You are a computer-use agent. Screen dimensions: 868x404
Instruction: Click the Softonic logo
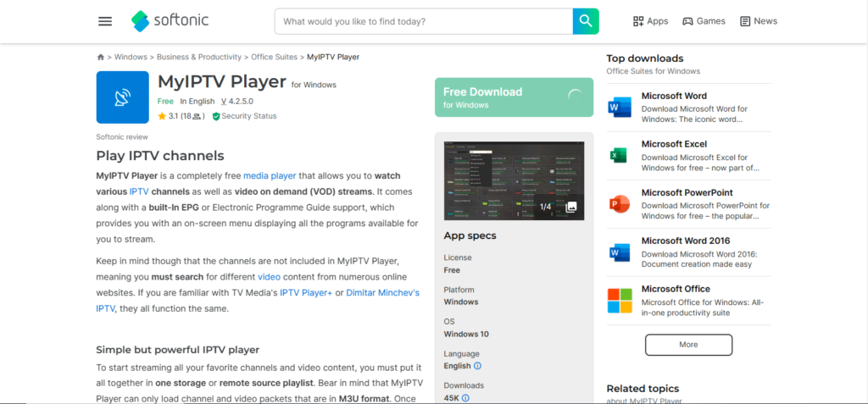coord(170,21)
